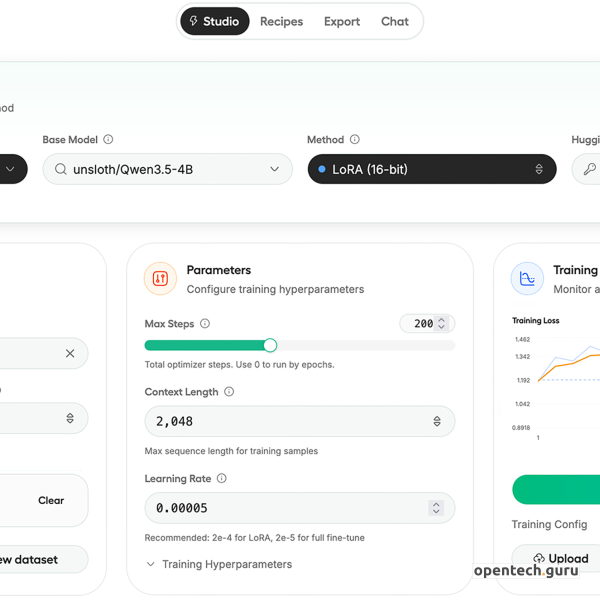Expand Training Hyperparameters section

coord(219,564)
